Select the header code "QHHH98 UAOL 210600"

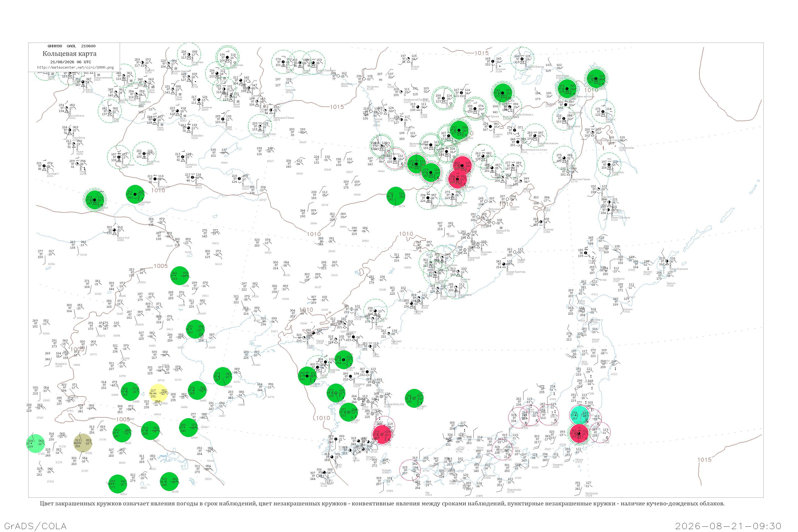[72, 46]
